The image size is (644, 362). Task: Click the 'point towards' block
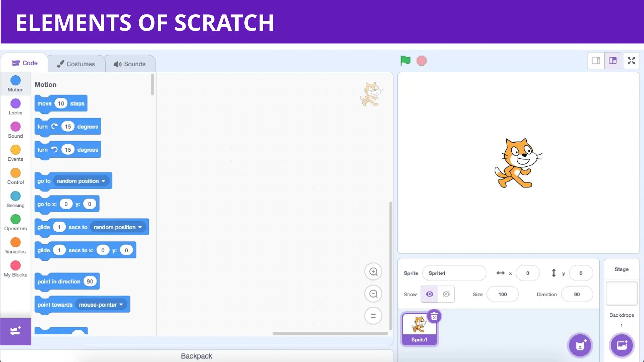click(82, 305)
